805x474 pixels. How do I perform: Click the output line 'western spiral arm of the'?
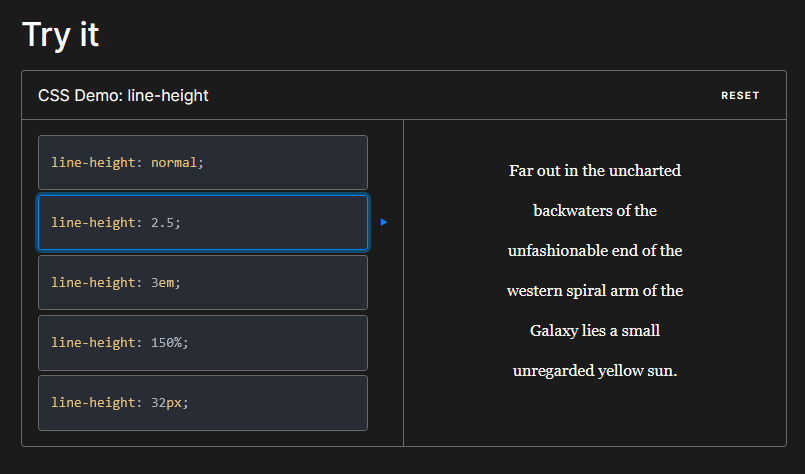(x=595, y=291)
